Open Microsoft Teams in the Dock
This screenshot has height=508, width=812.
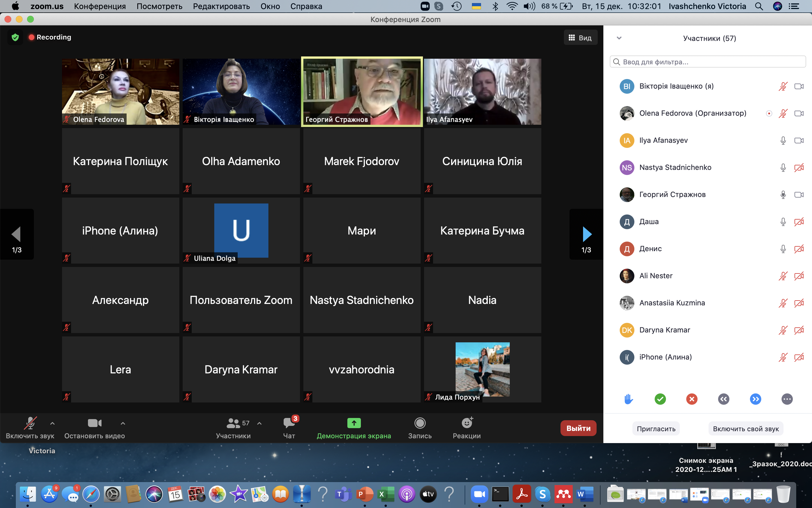[x=343, y=494]
